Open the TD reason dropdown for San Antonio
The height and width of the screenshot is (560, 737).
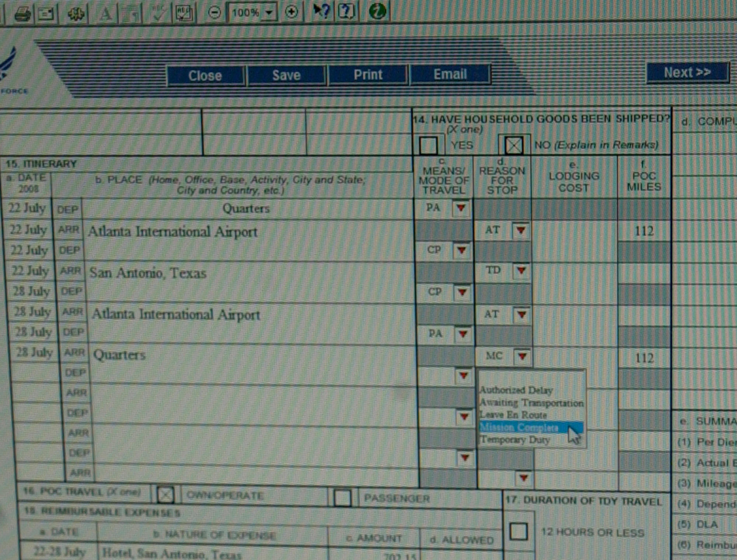(521, 271)
